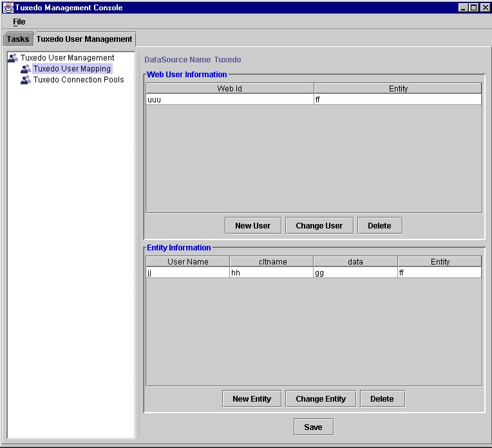Click the Web Id column header
Screen dimensions: 492x448
click(230, 88)
